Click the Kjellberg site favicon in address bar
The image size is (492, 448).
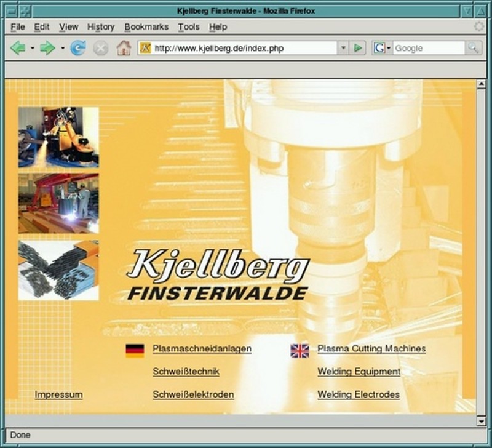pos(145,48)
